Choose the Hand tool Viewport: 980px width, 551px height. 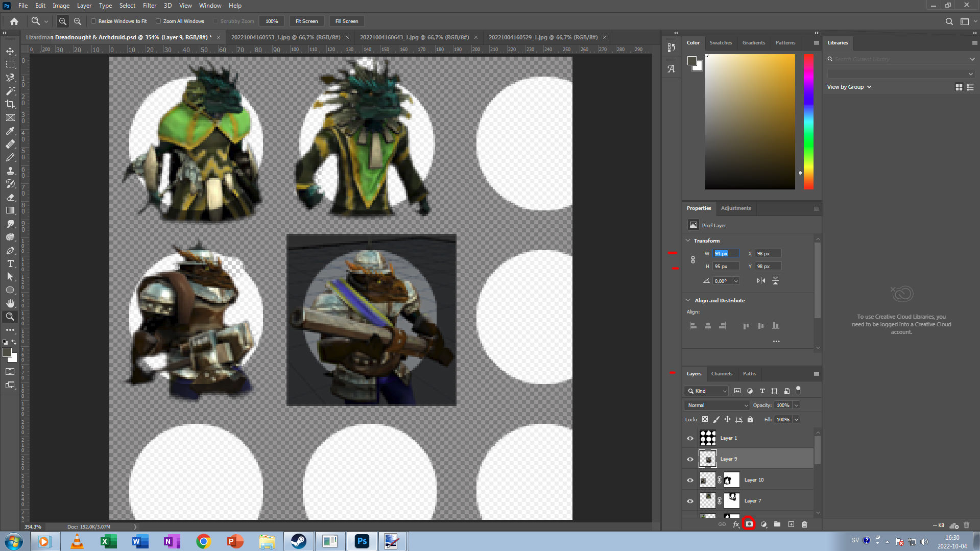pyautogui.click(x=10, y=303)
